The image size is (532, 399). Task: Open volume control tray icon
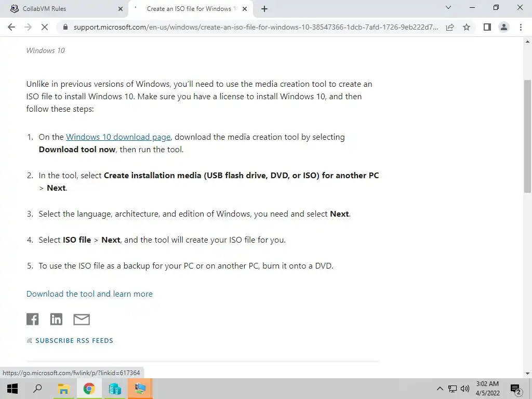pos(465,389)
